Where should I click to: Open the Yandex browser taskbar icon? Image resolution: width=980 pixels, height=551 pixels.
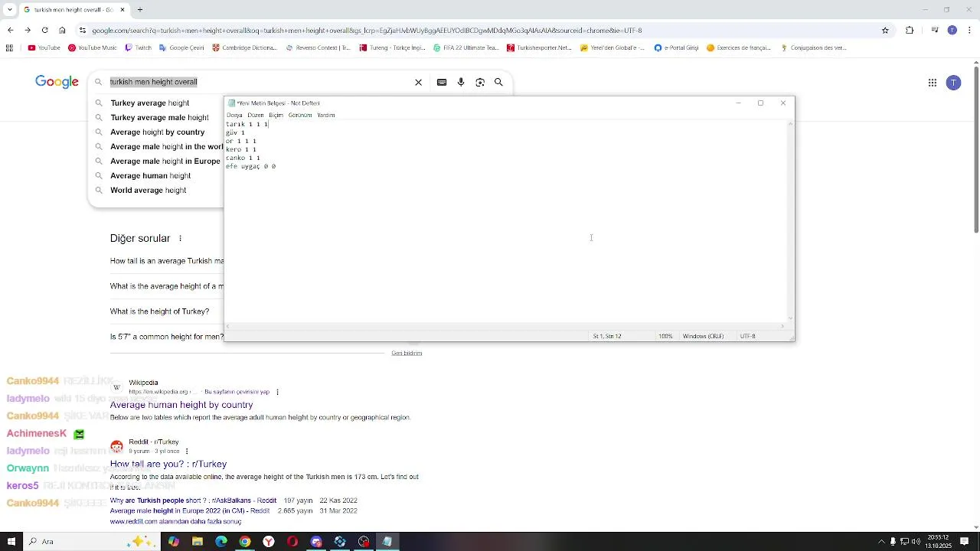pyautogui.click(x=269, y=542)
